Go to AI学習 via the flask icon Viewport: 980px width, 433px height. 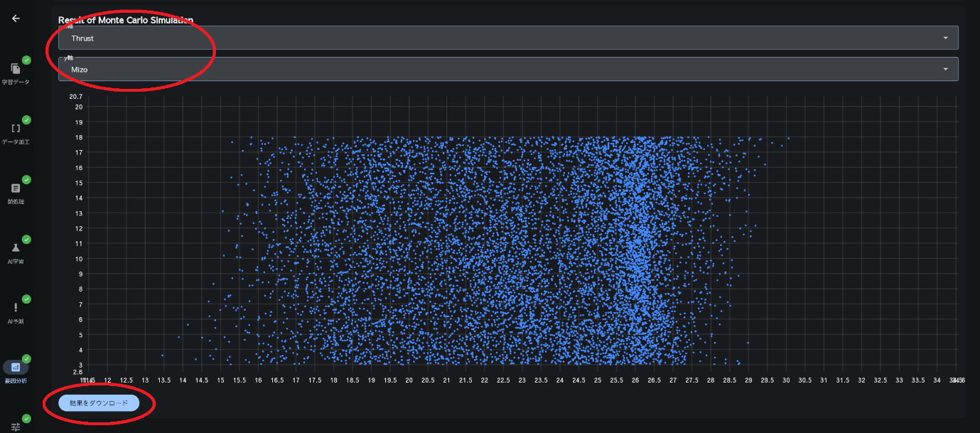tap(16, 248)
